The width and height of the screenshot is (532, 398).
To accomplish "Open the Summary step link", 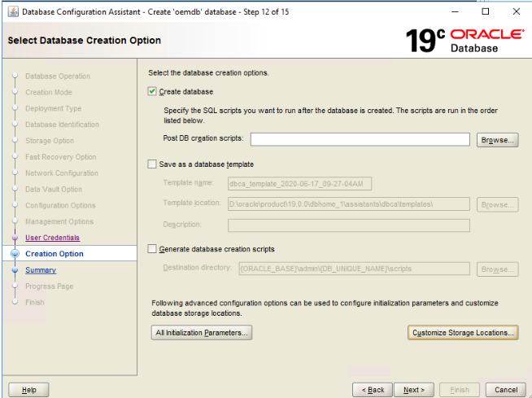I will pyautogui.click(x=41, y=270).
